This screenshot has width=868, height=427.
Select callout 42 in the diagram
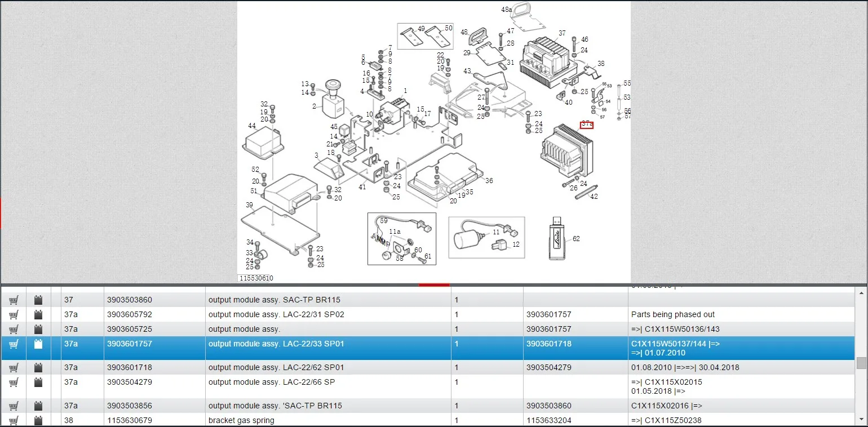click(x=594, y=197)
